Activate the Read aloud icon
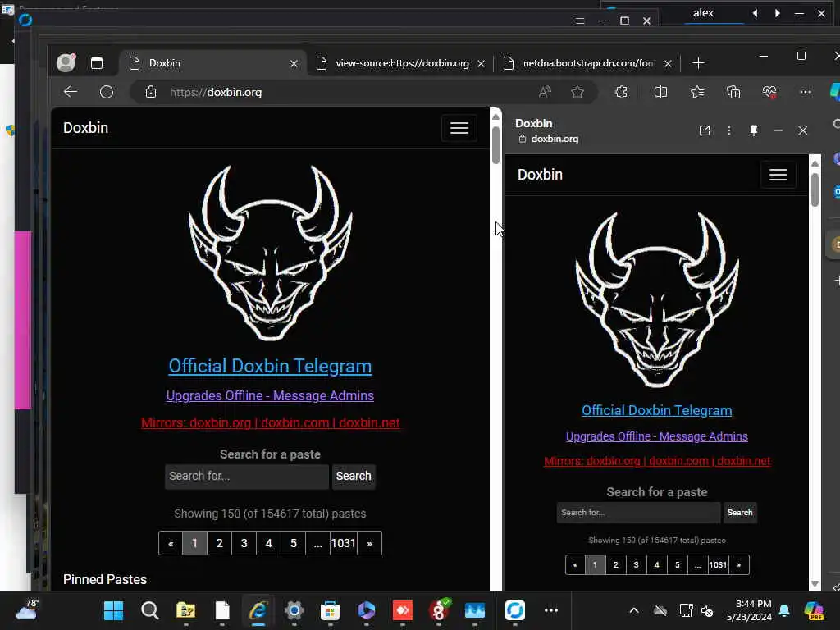The height and width of the screenshot is (630, 840). pyautogui.click(x=545, y=92)
